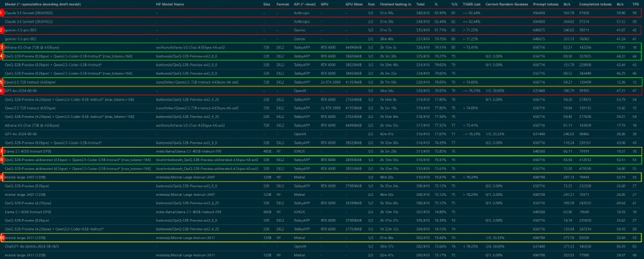Click the 'TIGER-Lab' column header

471,4
